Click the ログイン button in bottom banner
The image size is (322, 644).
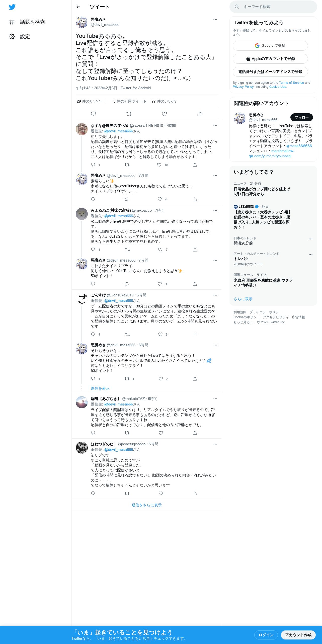(266, 635)
